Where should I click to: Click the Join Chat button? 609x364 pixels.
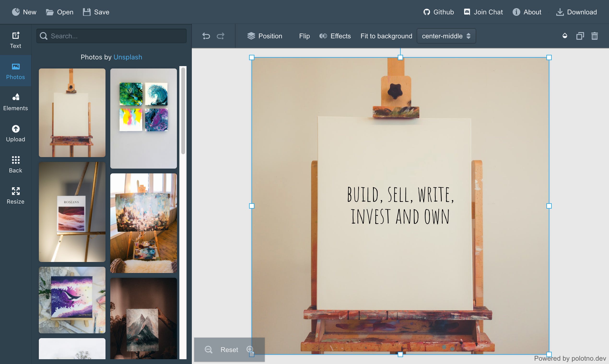483,12
